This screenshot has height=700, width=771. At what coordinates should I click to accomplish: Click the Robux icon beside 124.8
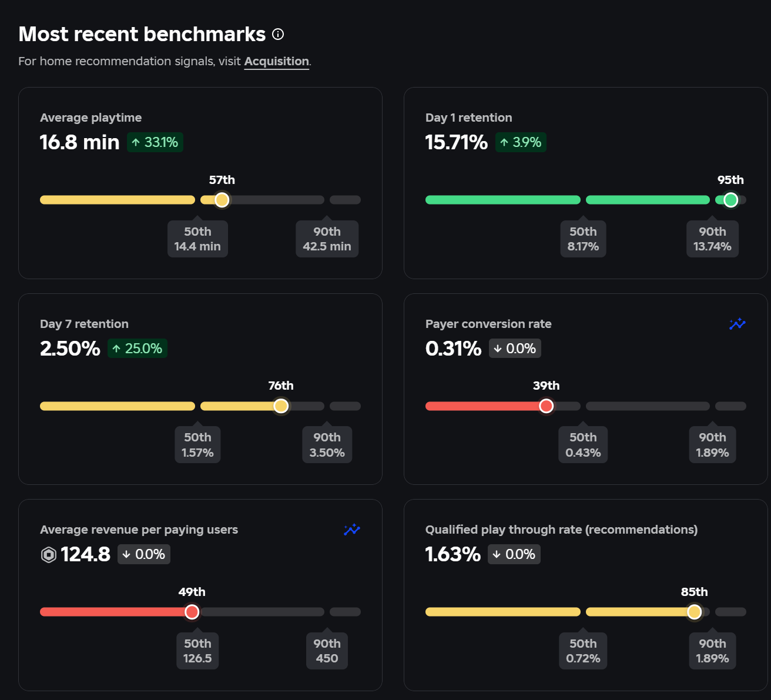pos(49,554)
